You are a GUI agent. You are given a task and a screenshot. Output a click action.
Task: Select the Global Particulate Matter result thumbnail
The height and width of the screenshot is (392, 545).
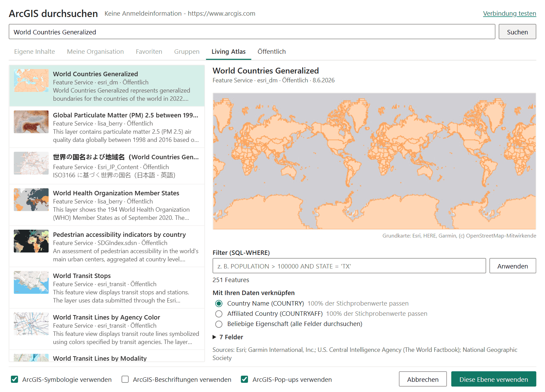31,122
